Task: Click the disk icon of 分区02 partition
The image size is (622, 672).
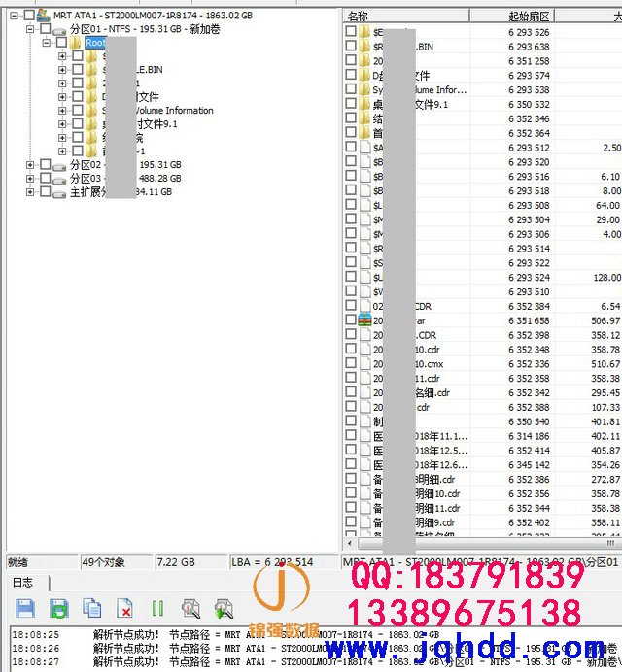Action: 59,166
